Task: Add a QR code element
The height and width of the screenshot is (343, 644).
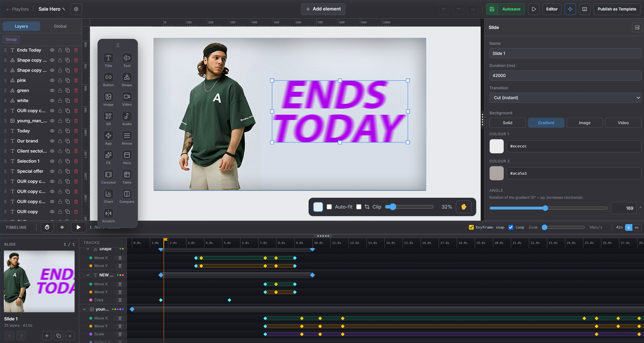Action: pyautogui.click(x=108, y=119)
